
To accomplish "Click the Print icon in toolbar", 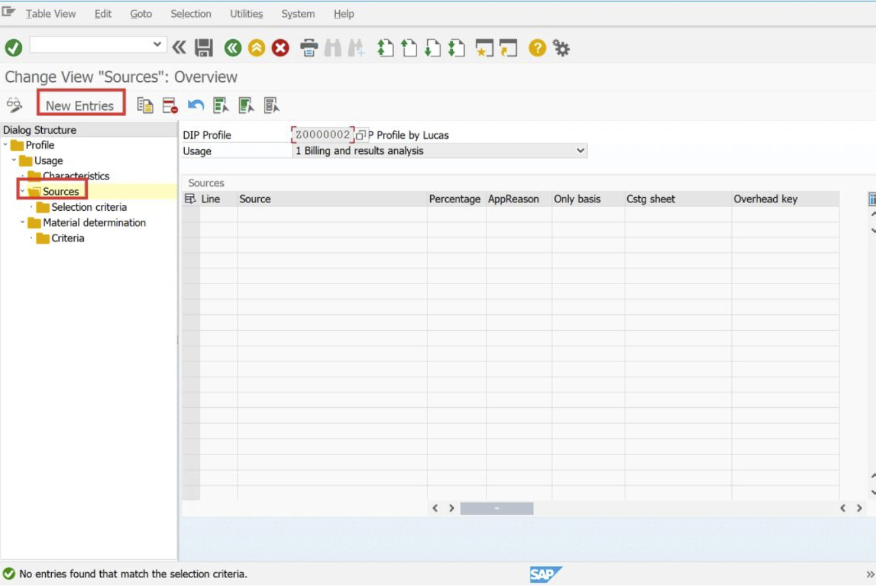I will (x=309, y=48).
